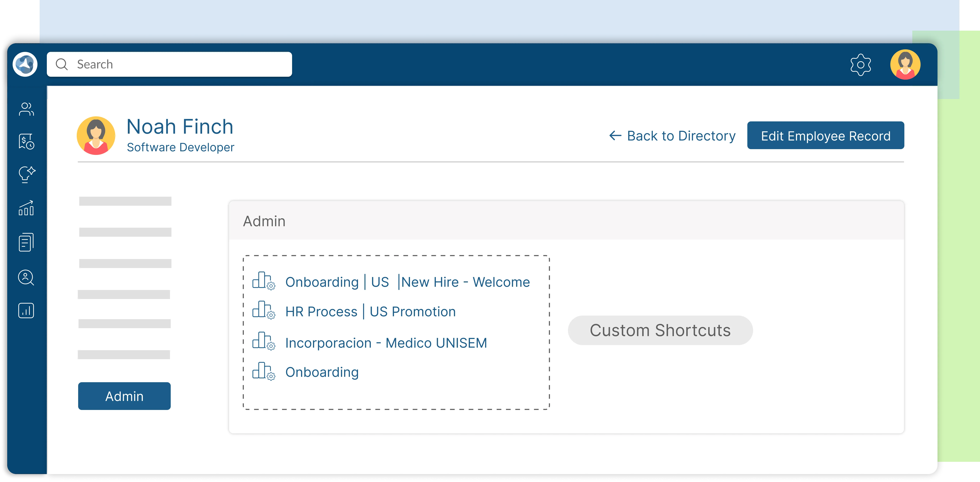
Task: Click the app logo in top-left corner
Action: point(25,64)
